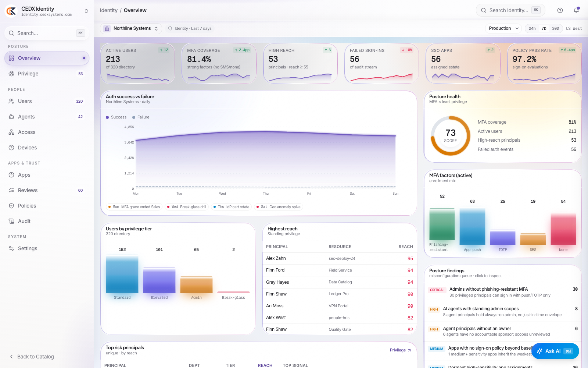Open Privilege in the sidebar
The width and height of the screenshot is (588, 368).
tap(47, 74)
